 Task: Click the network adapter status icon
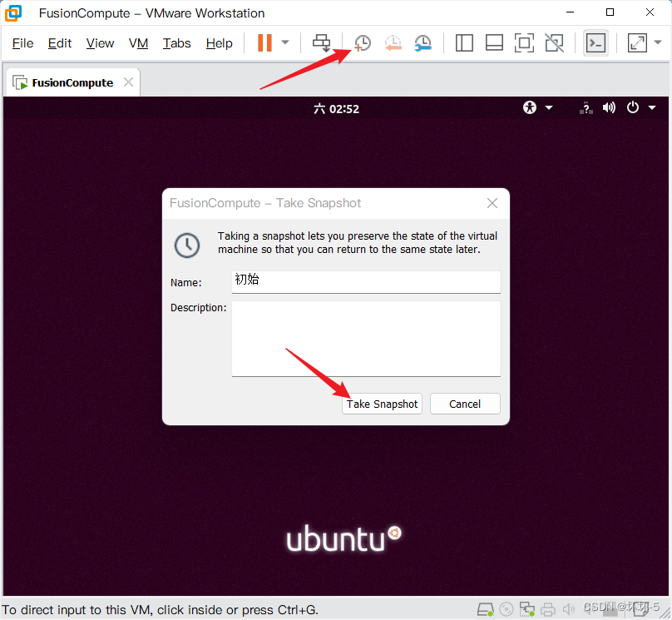[527, 609]
